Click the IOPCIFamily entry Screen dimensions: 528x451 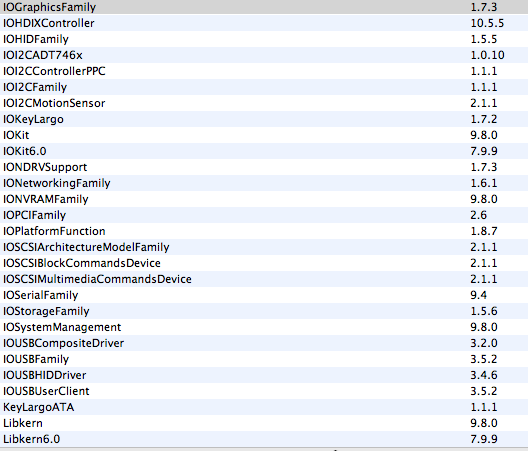264,215
